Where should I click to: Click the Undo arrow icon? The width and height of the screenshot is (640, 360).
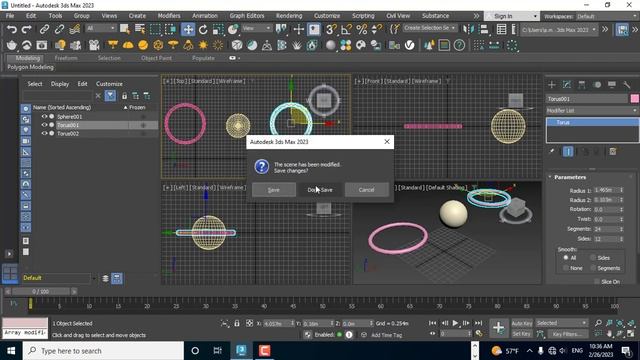click(x=12, y=29)
